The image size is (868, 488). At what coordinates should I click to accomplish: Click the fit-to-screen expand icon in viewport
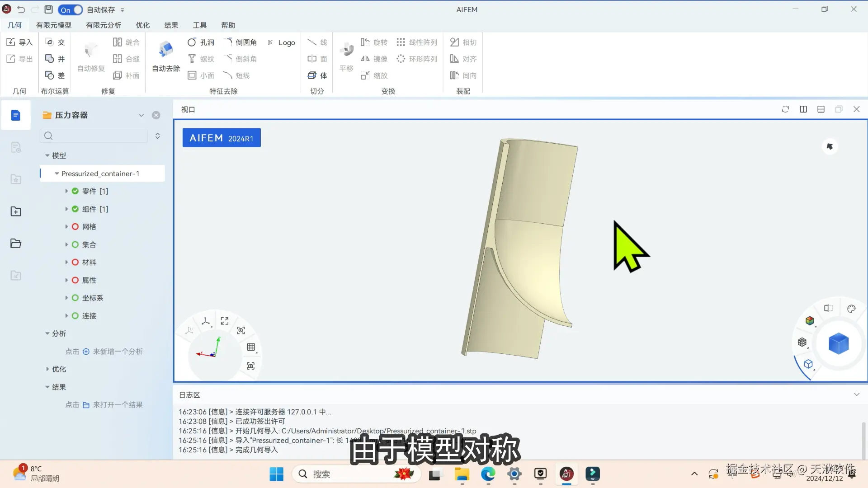click(x=225, y=321)
